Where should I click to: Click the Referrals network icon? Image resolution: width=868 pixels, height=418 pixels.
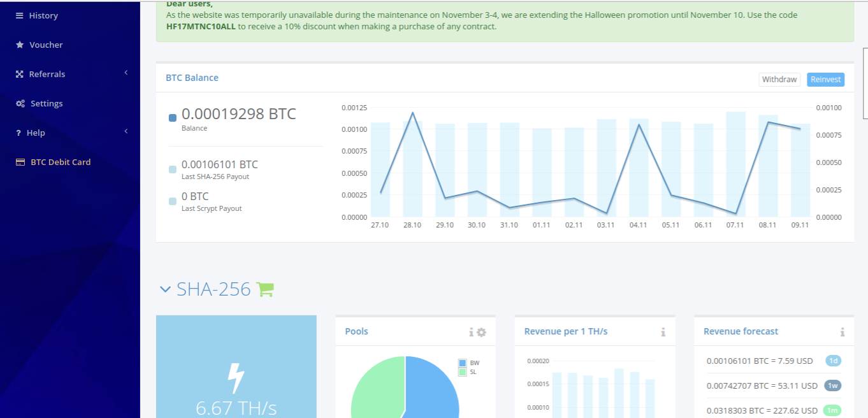click(20, 74)
